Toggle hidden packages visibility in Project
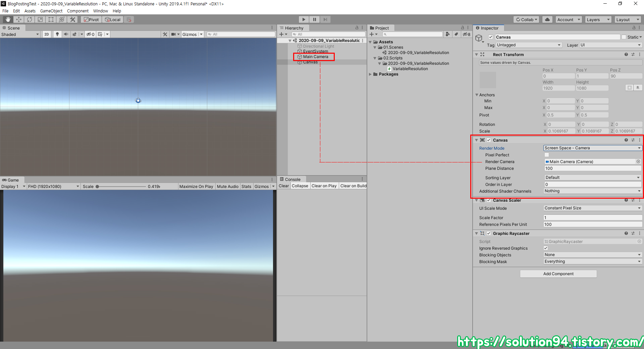 click(x=467, y=34)
